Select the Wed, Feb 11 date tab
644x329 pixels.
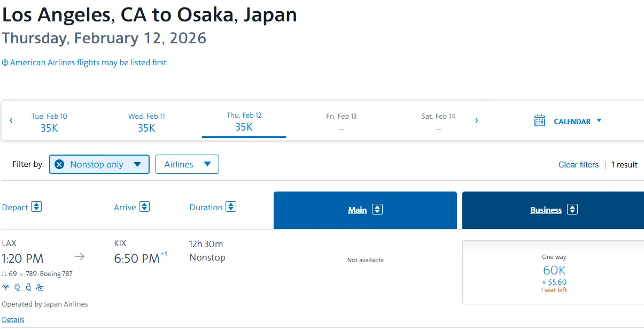[x=146, y=122]
